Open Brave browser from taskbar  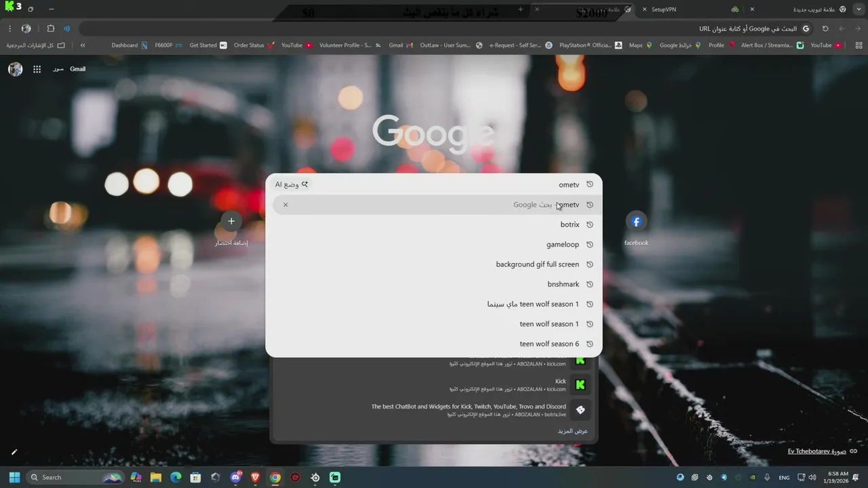pos(255,477)
